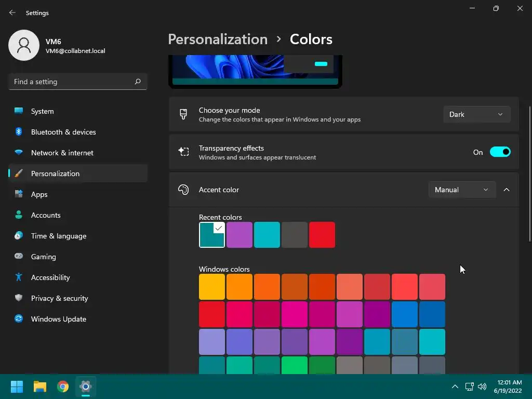Click the Gaming controller icon
The image size is (532, 399).
pyautogui.click(x=19, y=256)
